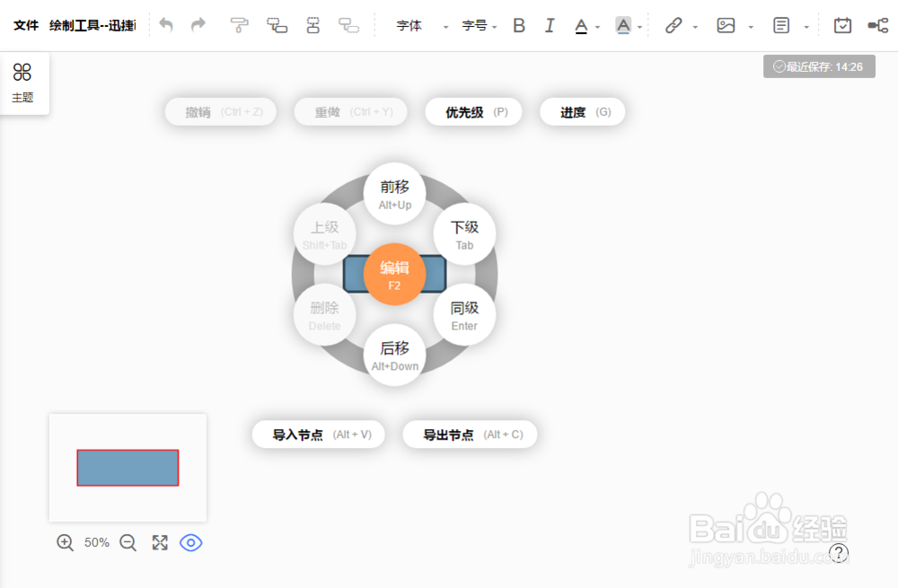The height and width of the screenshot is (588, 898).
Task: Click the relationship line icon
Action: pos(877,26)
